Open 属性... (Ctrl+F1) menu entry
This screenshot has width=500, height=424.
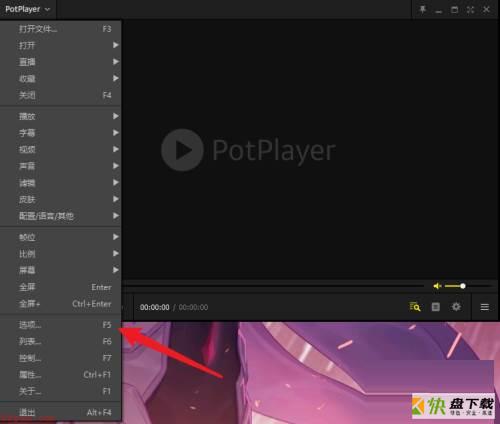tap(60, 375)
